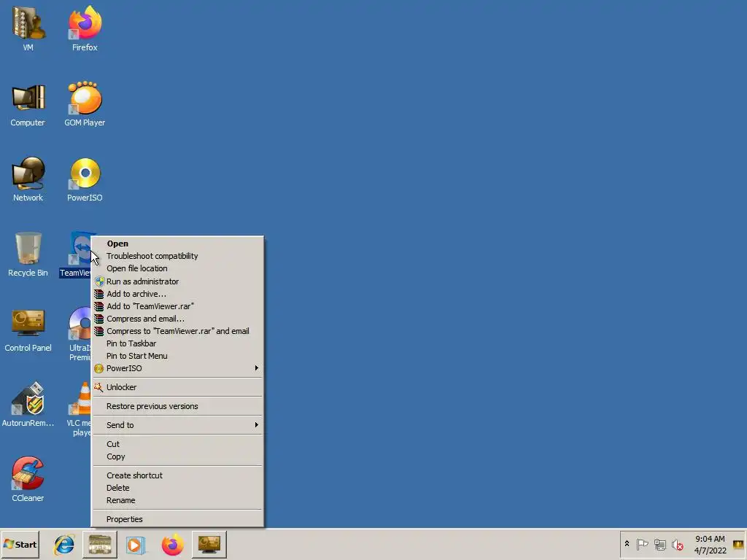Viewport: 747px width, 560px height.
Task: Expand the Send to submenu
Action: point(177,425)
